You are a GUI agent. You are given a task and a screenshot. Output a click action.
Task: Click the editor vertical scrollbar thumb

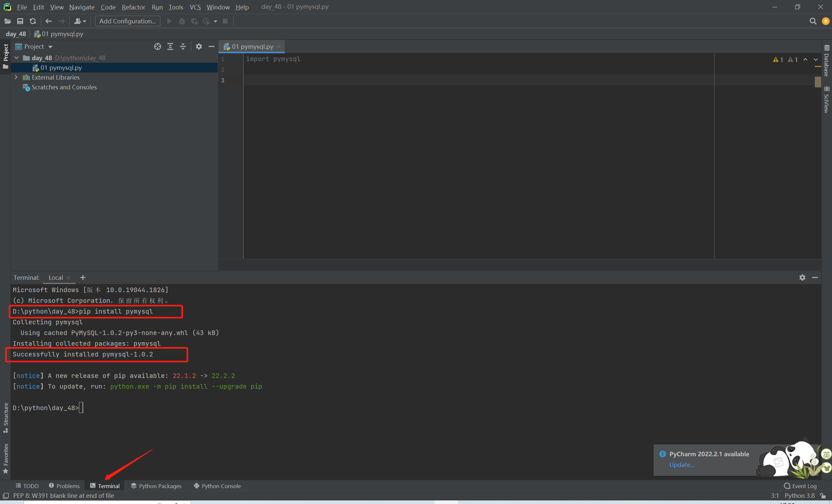coord(817,82)
